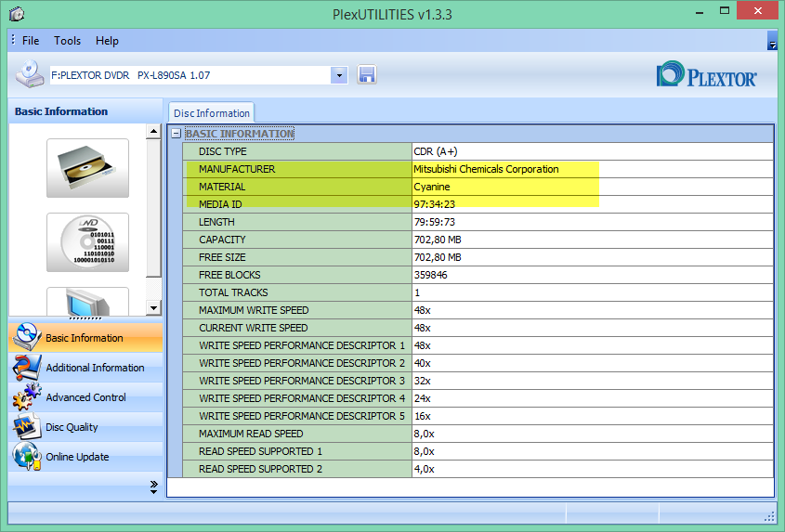The image size is (785, 532).
Task: Click sidebar scroll up arrow
Action: pos(153,132)
